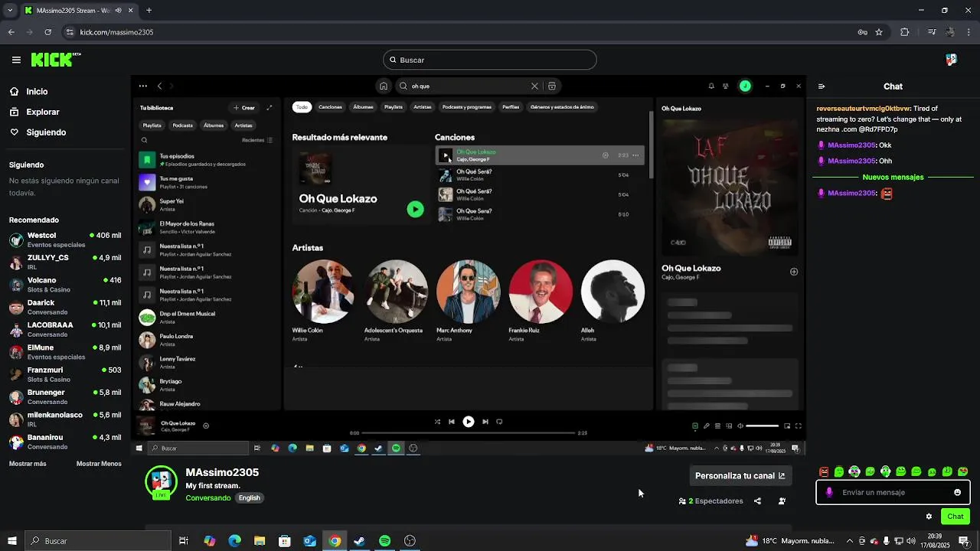980x551 pixels.
Task: Open the emoji picker in message box
Action: click(x=957, y=493)
